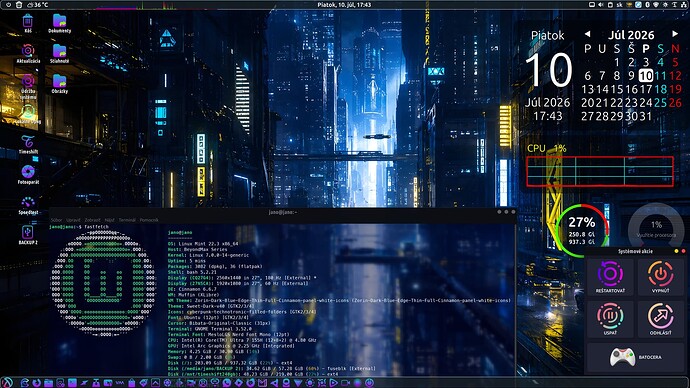Open the Kôš trash desktop icon
Screen dimensions: 690x388
(x=28, y=23)
